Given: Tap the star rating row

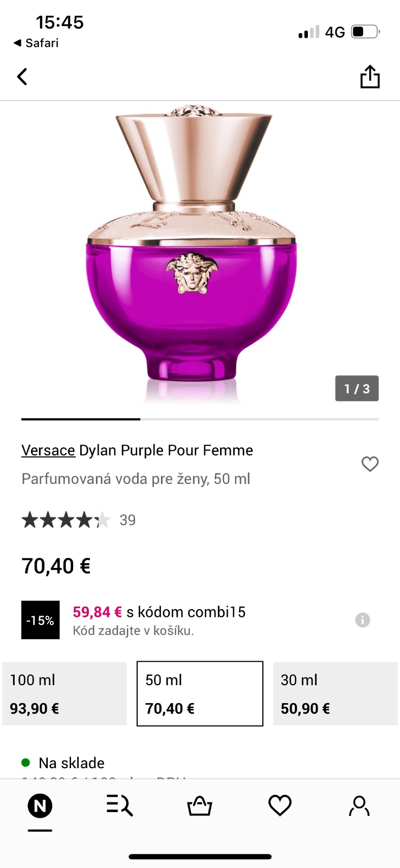Looking at the screenshot, I should (66, 520).
